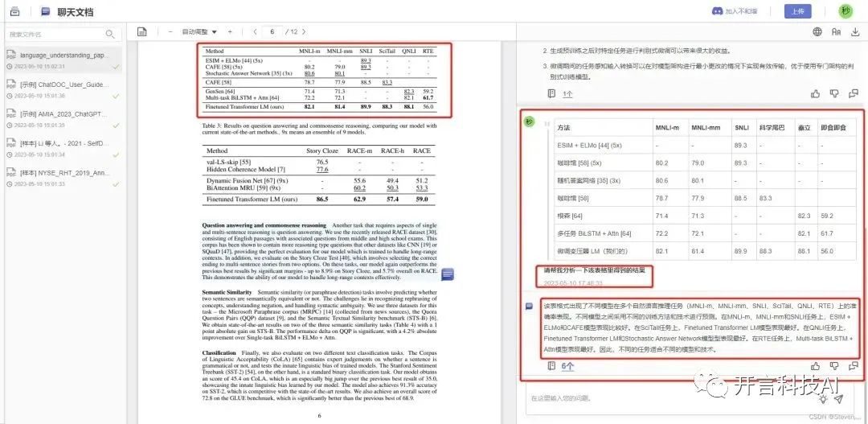
Task: Click the lightbulb suggestion icon in input box
Action: 824,398
